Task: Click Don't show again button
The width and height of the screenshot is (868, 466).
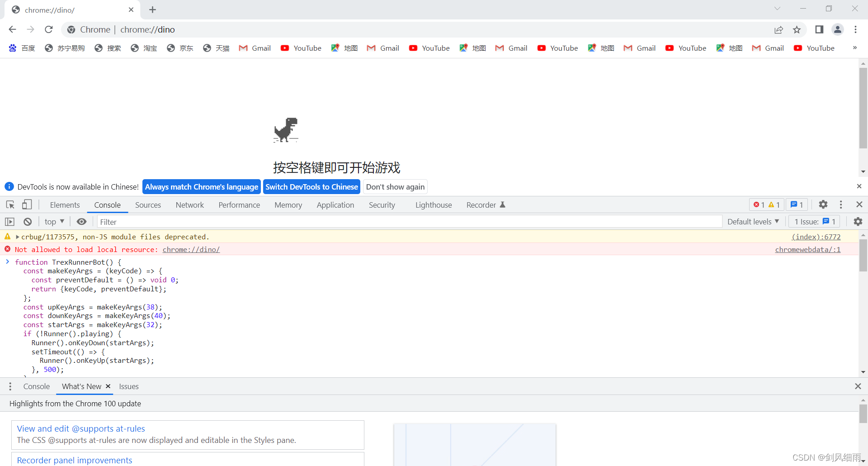Action: tap(395, 187)
